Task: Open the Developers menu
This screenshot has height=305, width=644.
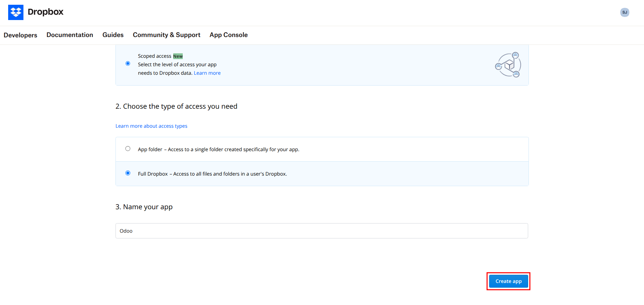Action: [x=20, y=35]
